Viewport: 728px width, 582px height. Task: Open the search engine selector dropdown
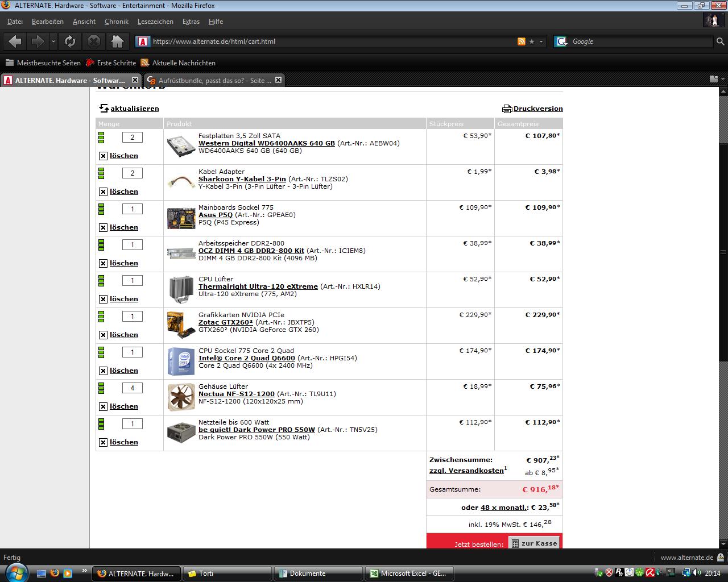coord(561,41)
